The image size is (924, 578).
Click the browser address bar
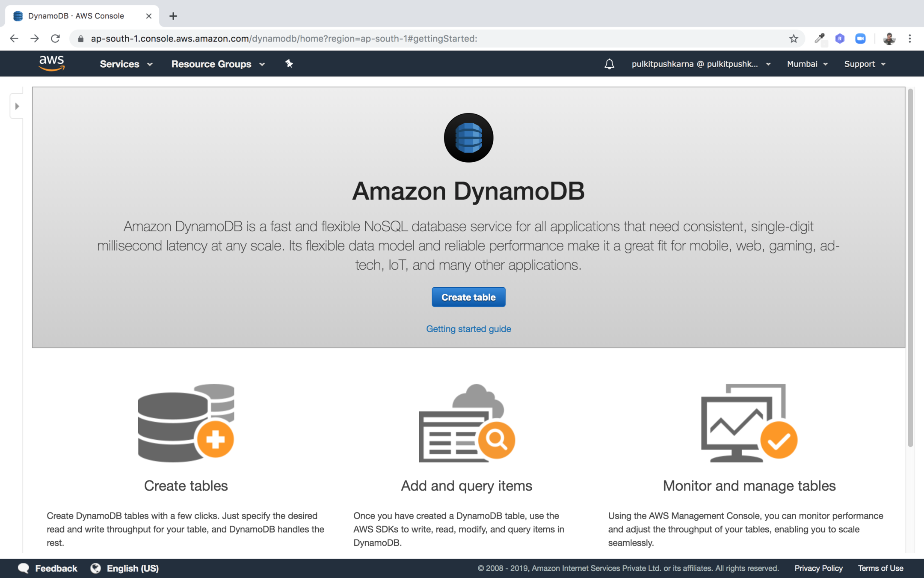[428, 39]
